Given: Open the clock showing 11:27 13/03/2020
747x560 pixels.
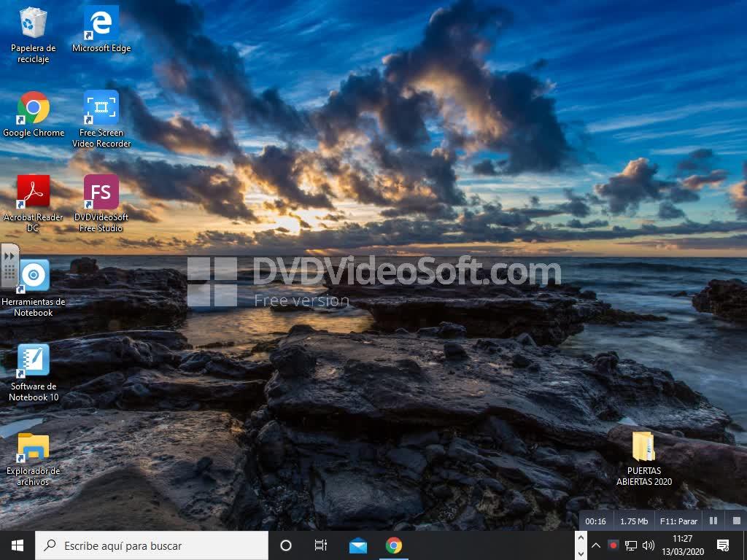Looking at the screenshot, I should pos(683,545).
